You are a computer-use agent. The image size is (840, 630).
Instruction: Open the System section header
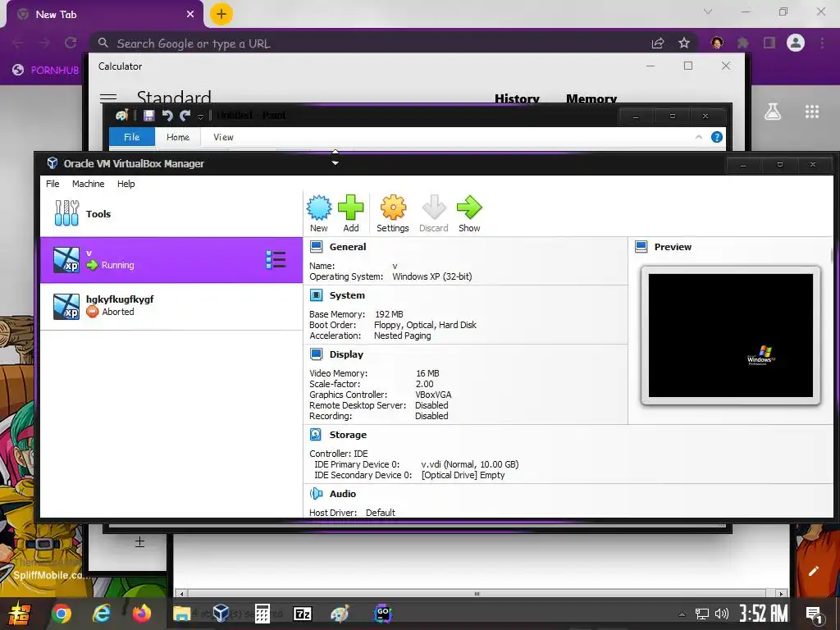click(347, 295)
